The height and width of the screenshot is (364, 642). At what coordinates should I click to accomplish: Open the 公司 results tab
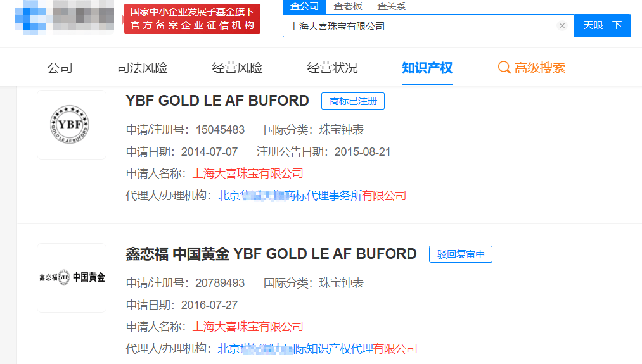tap(60, 68)
